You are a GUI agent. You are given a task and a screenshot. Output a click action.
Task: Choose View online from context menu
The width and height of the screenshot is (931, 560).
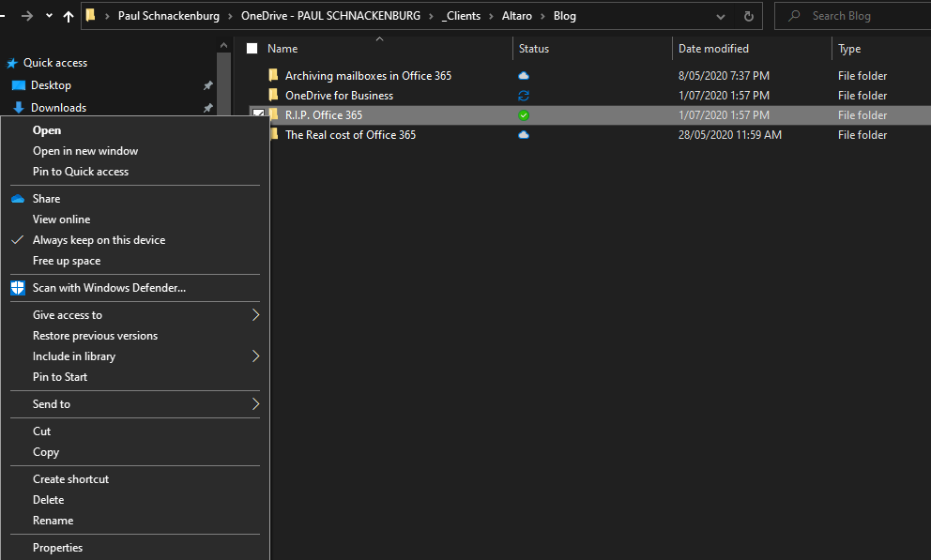coord(61,219)
